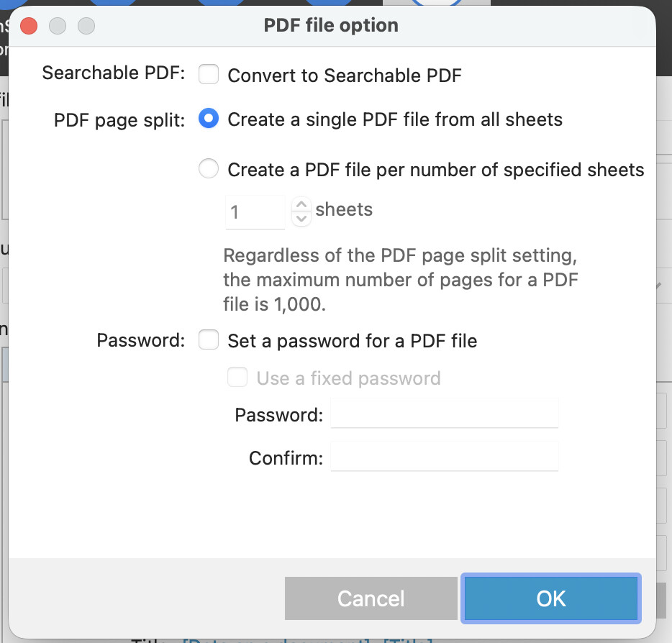This screenshot has height=643, width=672.
Task: Click the 1,000 pages maximum note text
Action: pos(400,279)
